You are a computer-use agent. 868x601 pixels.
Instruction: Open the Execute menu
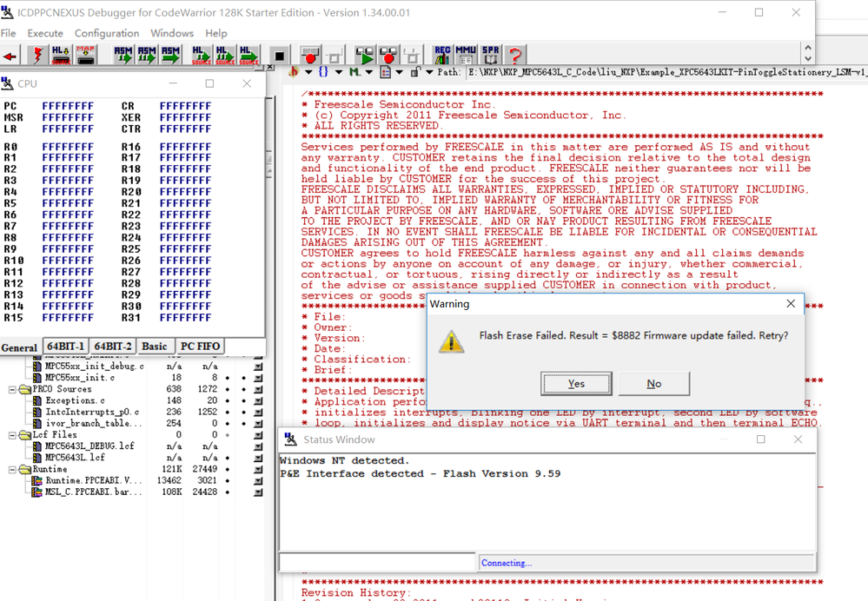[45, 33]
